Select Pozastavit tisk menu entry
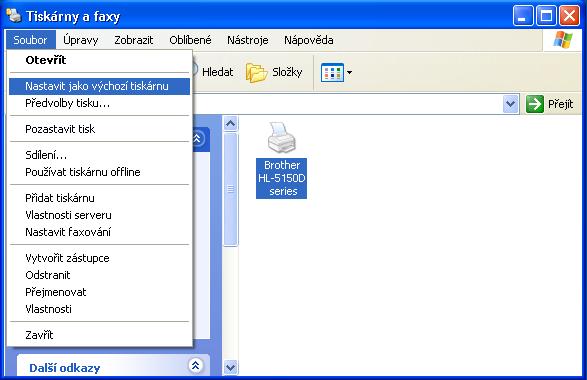The width and height of the screenshot is (587, 380). [x=99, y=129]
